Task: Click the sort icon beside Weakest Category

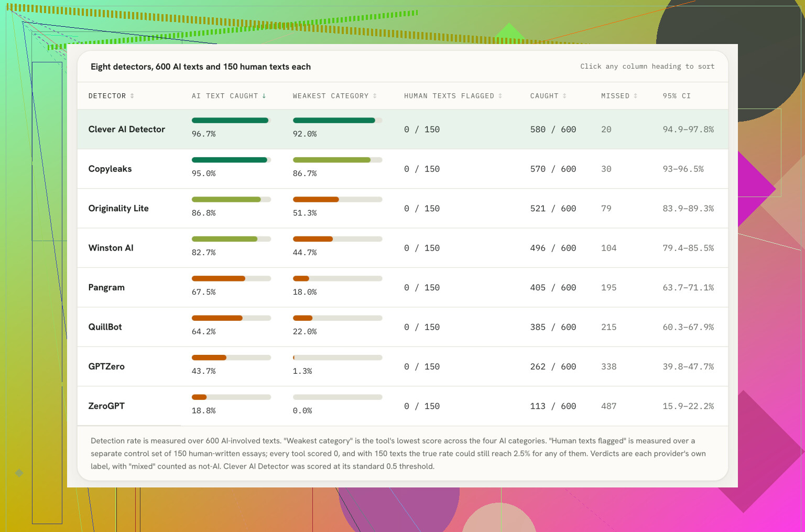Action: coord(375,96)
